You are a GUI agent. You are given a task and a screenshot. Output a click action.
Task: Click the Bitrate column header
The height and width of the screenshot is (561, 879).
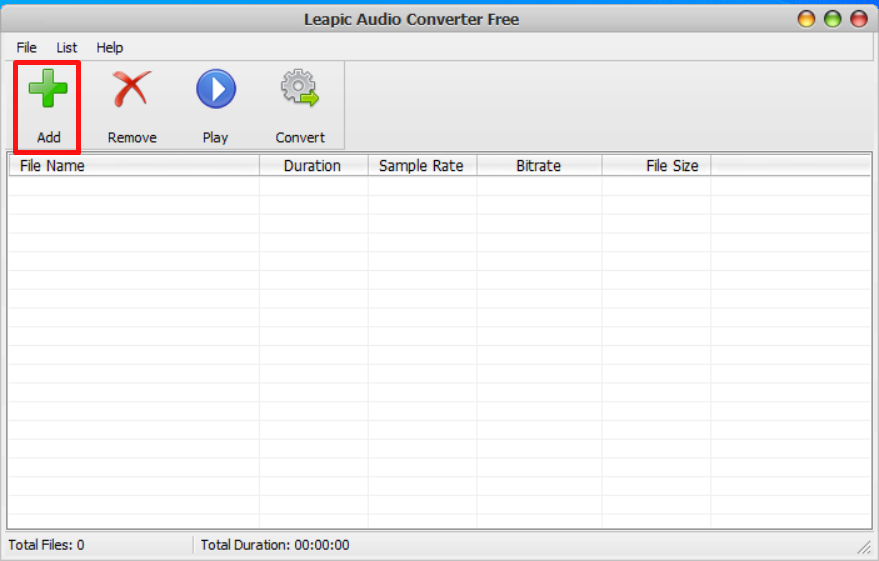(x=539, y=166)
